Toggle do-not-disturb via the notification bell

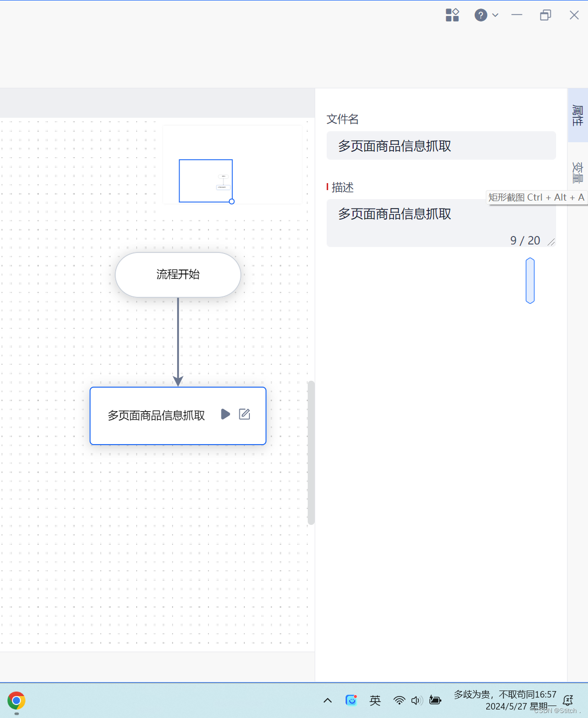568,701
